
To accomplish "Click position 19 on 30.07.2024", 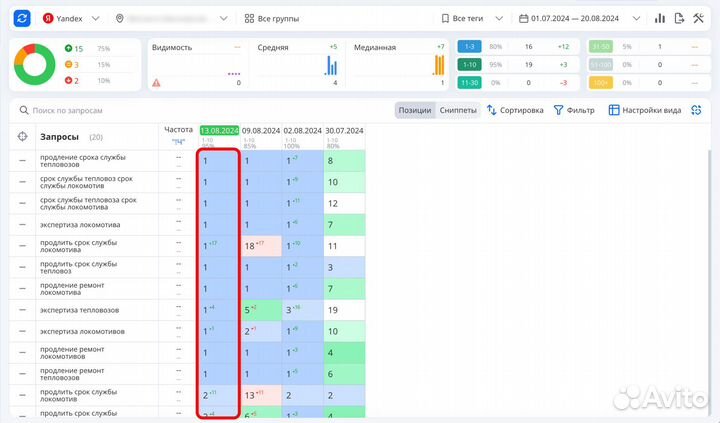I will pos(344,310).
